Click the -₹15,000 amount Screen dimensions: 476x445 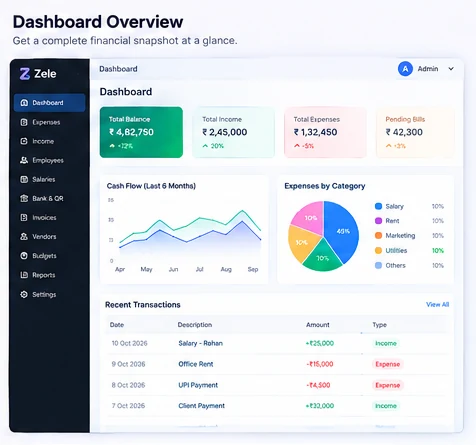click(320, 364)
